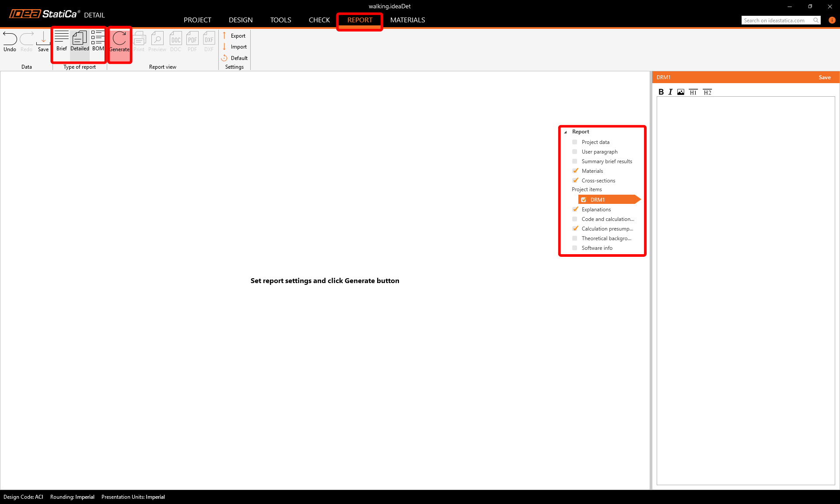Toggle bold in paragraph editor
The height and width of the screenshot is (504, 840).
pyautogui.click(x=661, y=92)
